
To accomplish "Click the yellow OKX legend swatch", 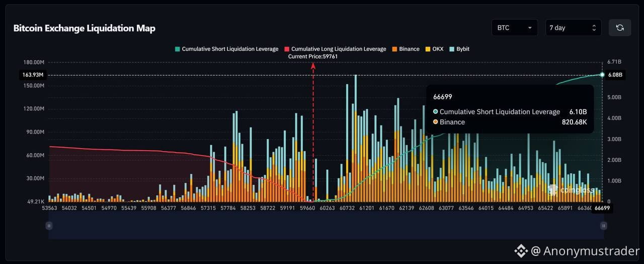I will (428, 49).
